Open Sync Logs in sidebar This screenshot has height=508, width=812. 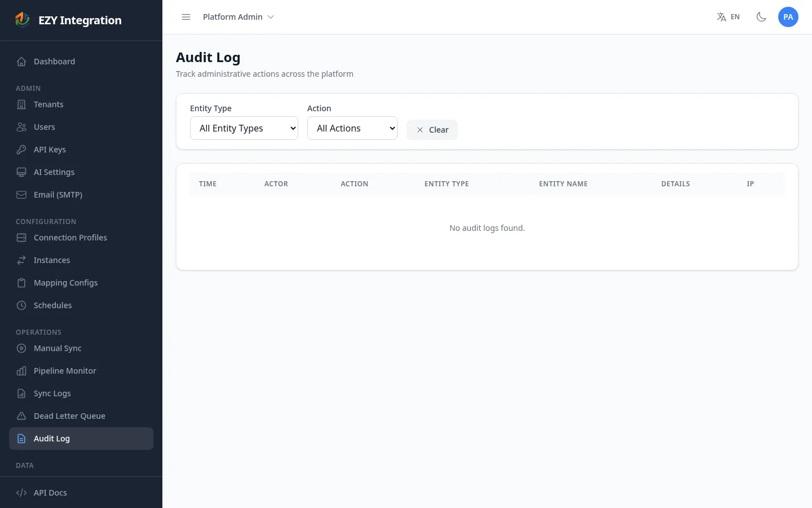click(81, 393)
